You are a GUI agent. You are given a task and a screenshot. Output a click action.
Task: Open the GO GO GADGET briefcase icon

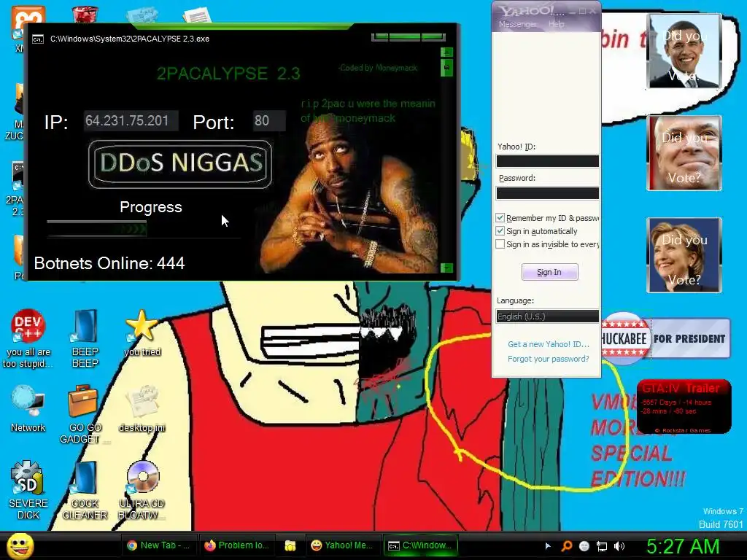click(x=83, y=402)
